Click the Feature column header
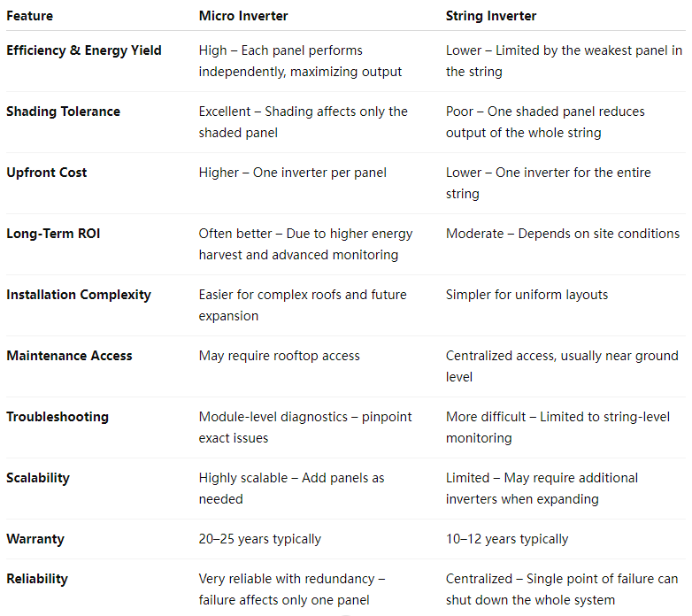The width and height of the screenshot is (692, 616). click(29, 16)
